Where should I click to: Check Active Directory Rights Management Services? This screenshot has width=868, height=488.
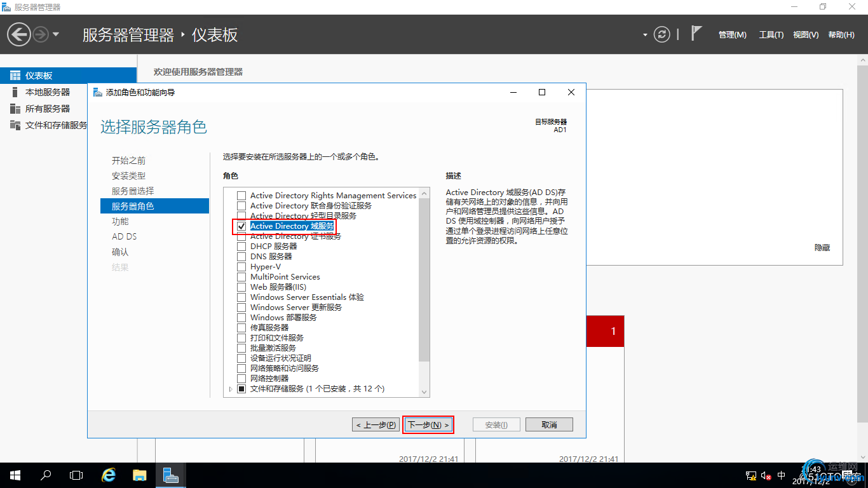coord(241,196)
